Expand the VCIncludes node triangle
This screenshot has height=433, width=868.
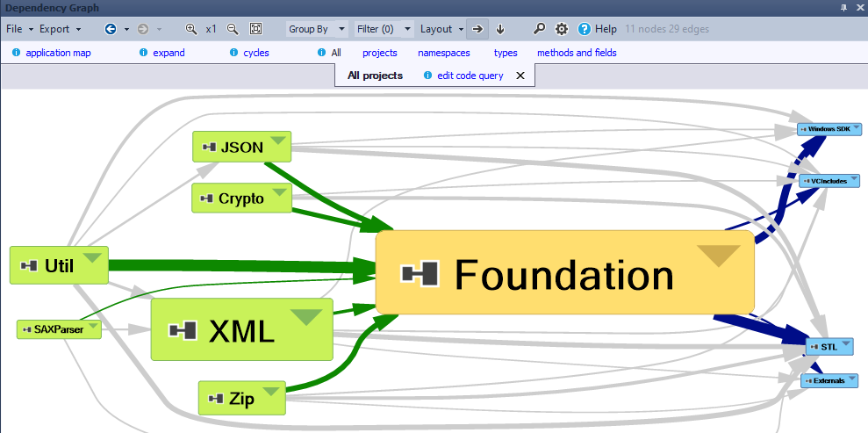(855, 179)
